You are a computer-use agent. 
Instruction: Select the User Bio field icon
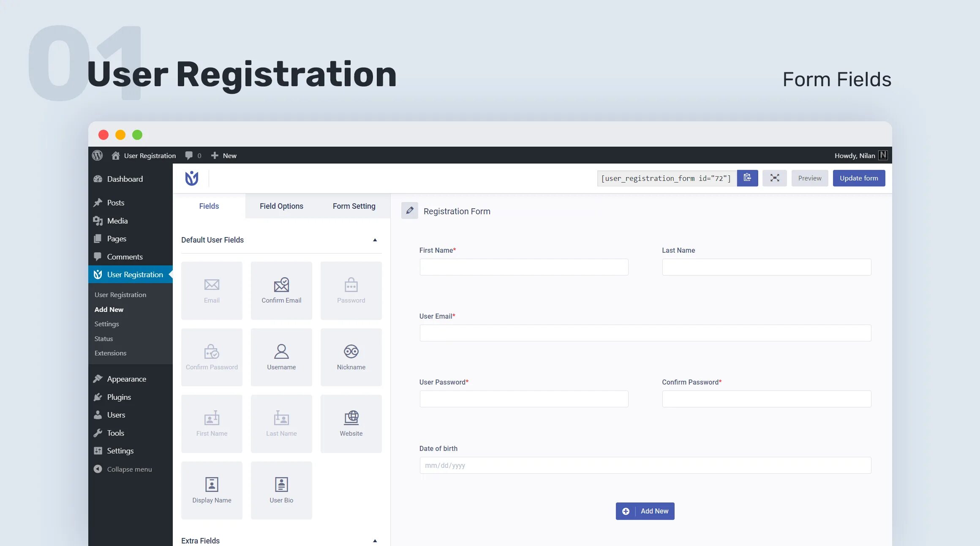(281, 484)
